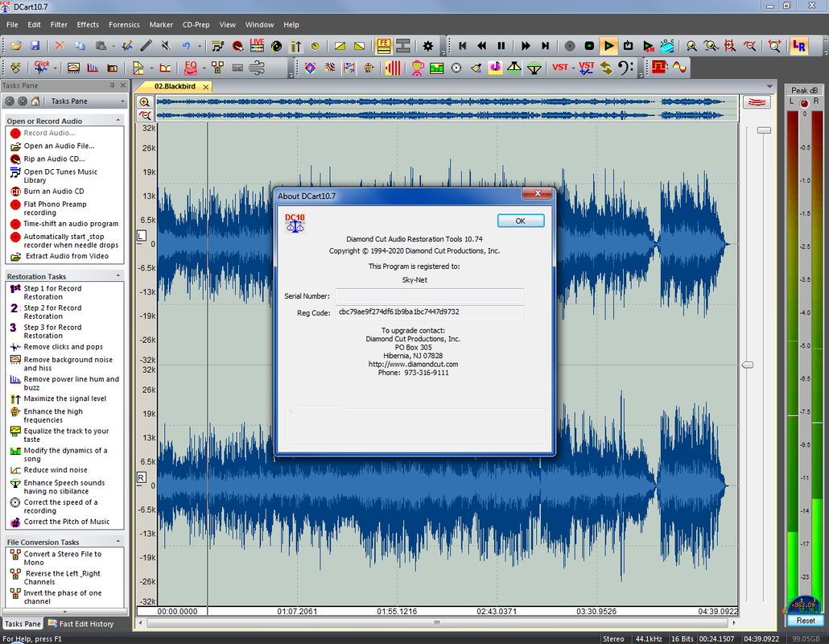Open the DC Tunes music library toolbar icon
Viewport: 829px width, 644px height.
[217, 46]
